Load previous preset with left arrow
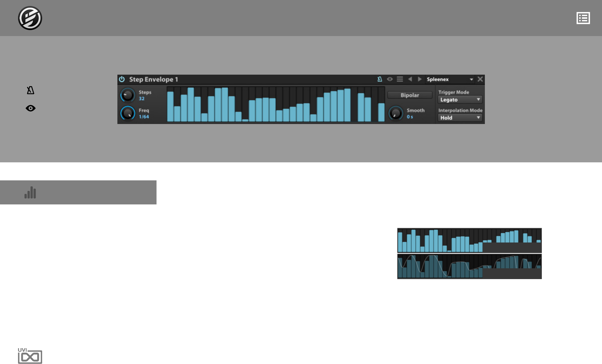The height and width of the screenshot is (364, 602). (x=410, y=79)
